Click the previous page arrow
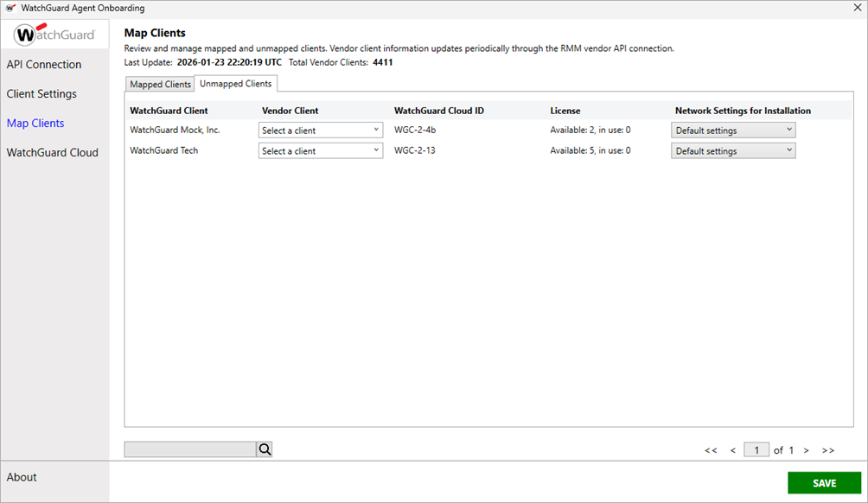This screenshot has height=503, width=868. (x=733, y=449)
